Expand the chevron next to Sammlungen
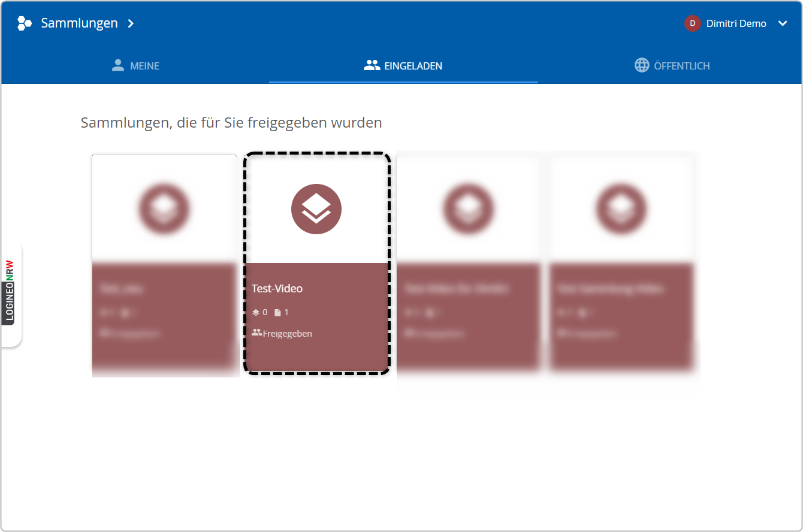Viewport: 803px width, 532px height. (x=131, y=23)
